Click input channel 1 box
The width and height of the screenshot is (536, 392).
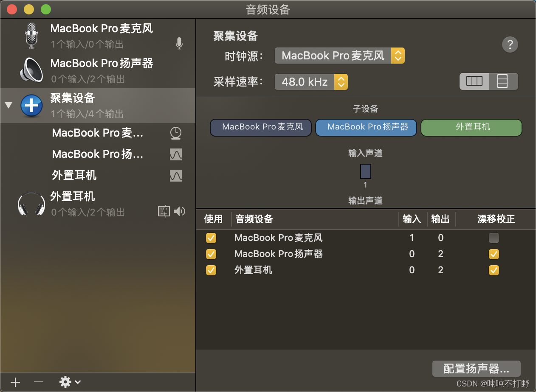pyautogui.click(x=366, y=171)
